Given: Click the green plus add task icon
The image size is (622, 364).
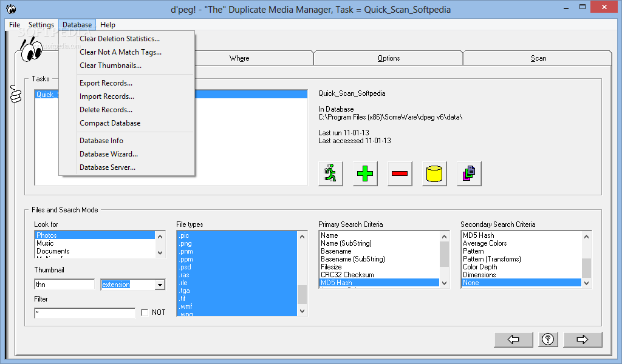Looking at the screenshot, I should pos(365,174).
